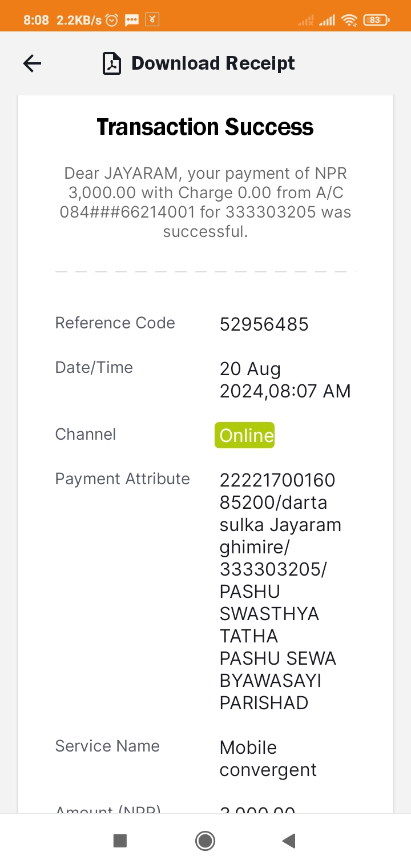Image resolution: width=411 pixels, height=868 pixels.
Task: Tap the battery indicator icon
Action: point(376,20)
